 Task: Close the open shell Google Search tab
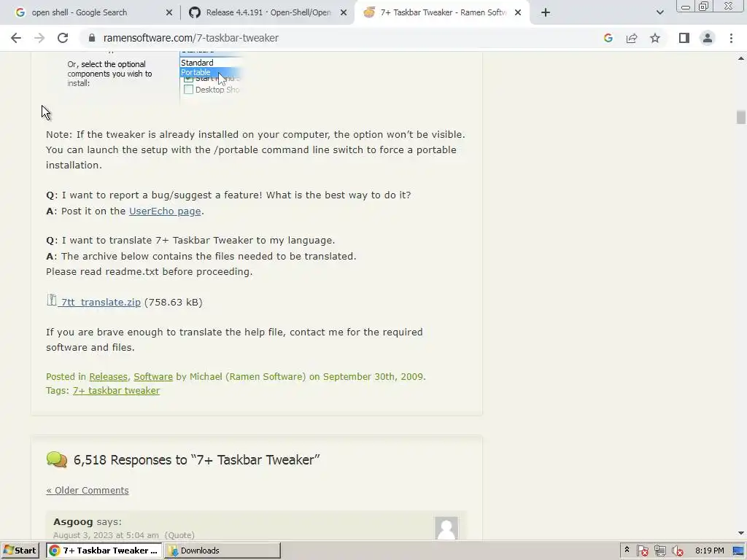[169, 13]
